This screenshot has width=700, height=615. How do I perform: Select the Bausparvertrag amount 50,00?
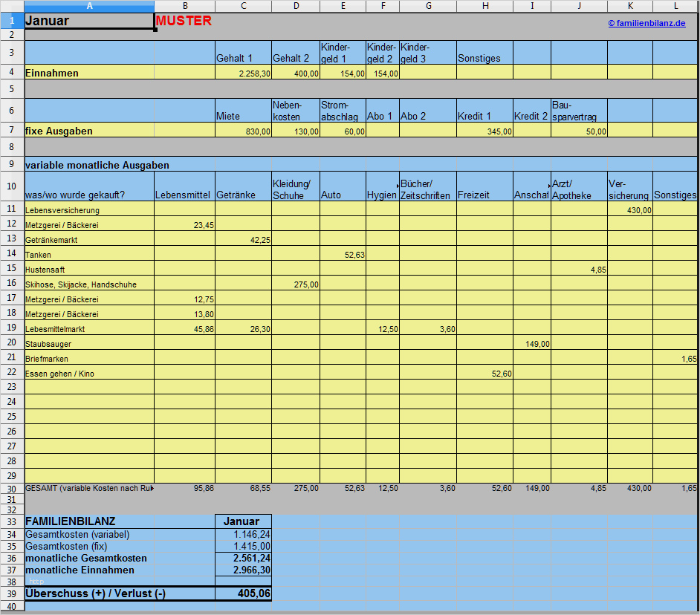[x=579, y=130]
